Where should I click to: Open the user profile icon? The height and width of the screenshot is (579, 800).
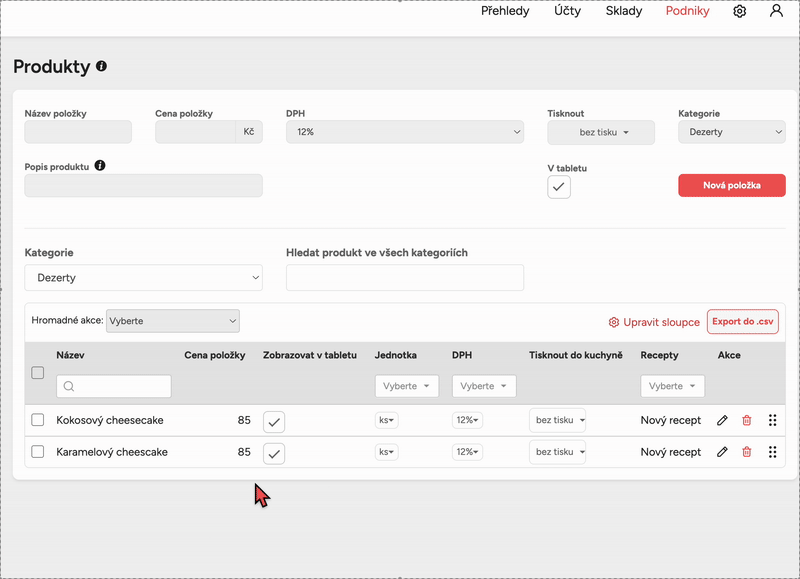776,11
